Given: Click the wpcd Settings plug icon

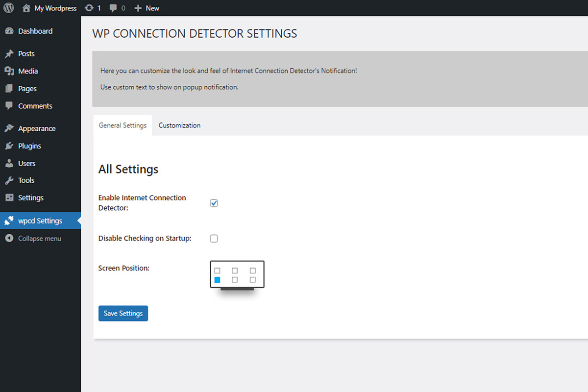Looking at the screenshot, I should point(9,221).
